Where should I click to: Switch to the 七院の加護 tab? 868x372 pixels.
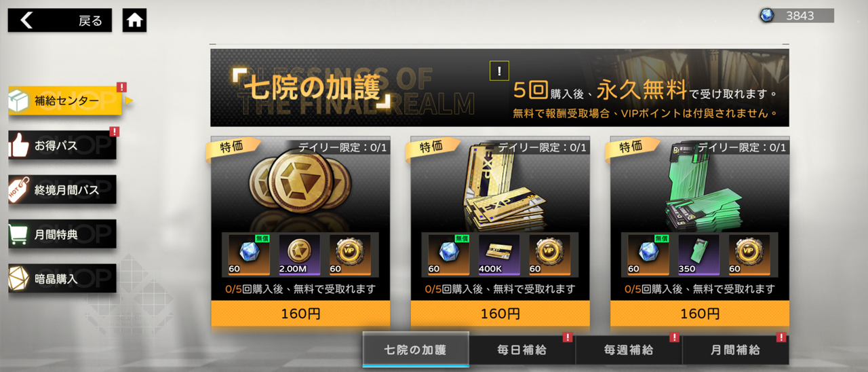416,350
